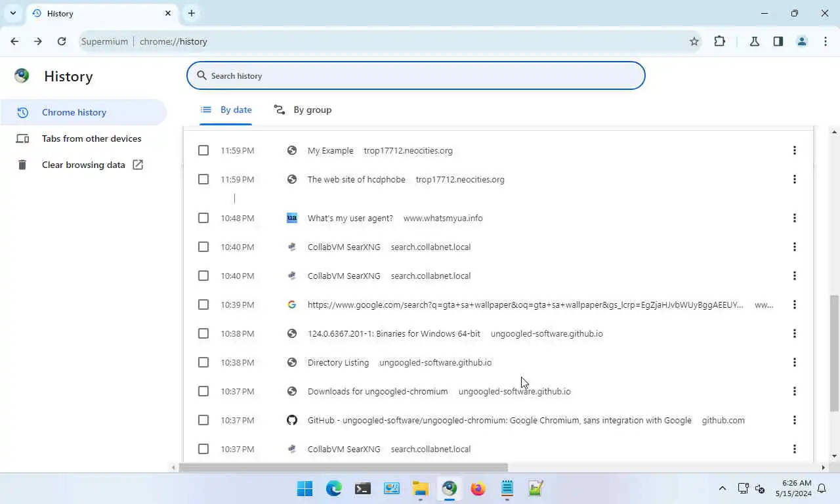Viewport: 840px width, 504px height.
Task: Open actions menu for Google search URL entry
Action: [794, 304]
